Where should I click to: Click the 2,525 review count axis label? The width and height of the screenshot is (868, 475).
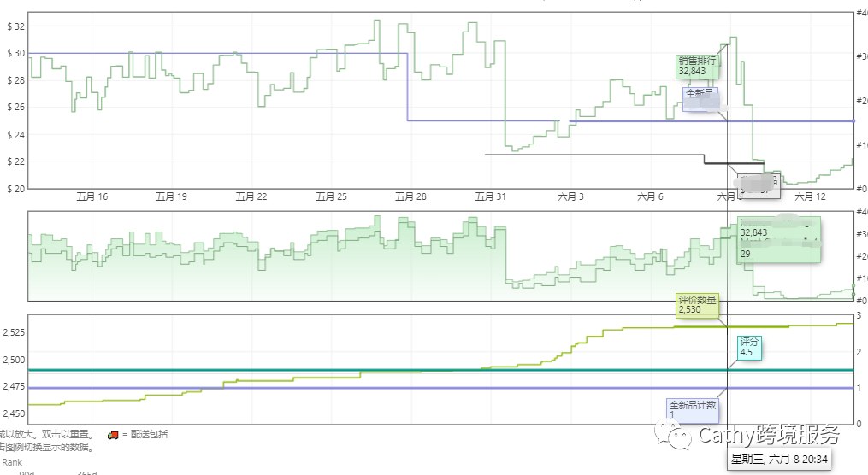pos(14,332)
